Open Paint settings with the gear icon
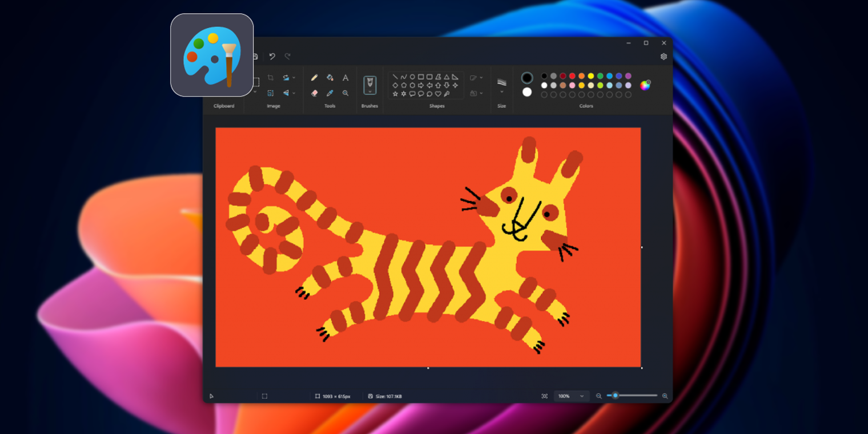 pyautogui.click(x=664, y=56)
